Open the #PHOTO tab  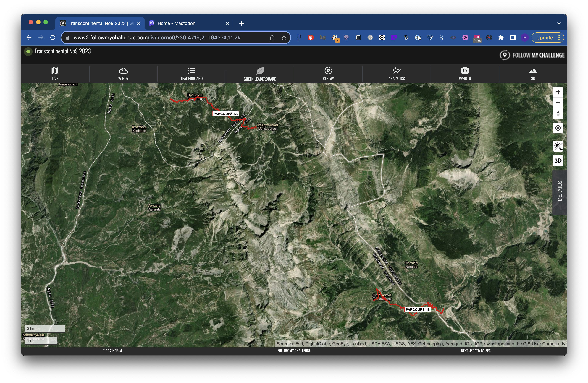coord(465,74)
